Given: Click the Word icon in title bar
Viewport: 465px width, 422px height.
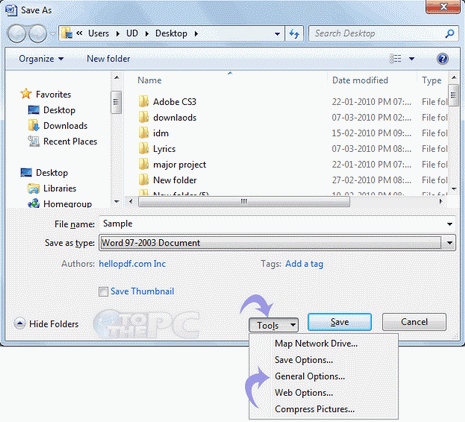Looking at the screenshot, I should pos(11,10).
